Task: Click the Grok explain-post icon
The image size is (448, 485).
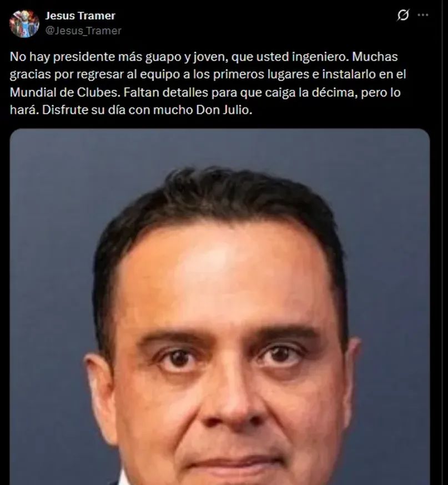Action: tap(403, 15)
